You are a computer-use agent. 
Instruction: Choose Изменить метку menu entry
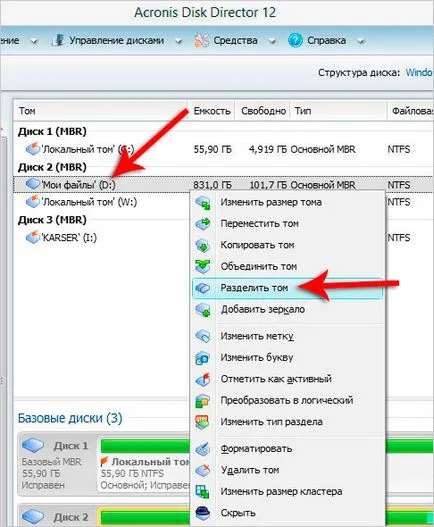[x=287, y=336]
